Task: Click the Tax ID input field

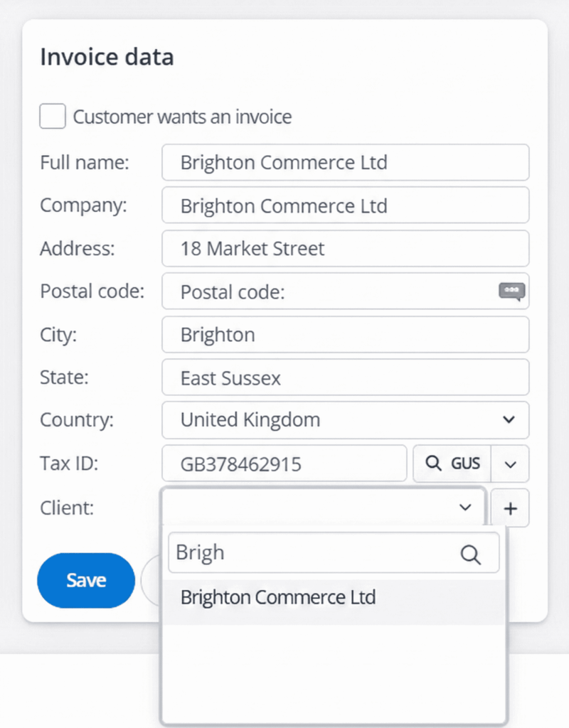Action: 284,464
